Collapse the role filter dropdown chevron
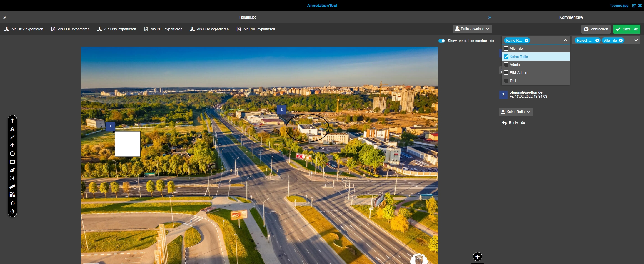 (x=565, y=41)
